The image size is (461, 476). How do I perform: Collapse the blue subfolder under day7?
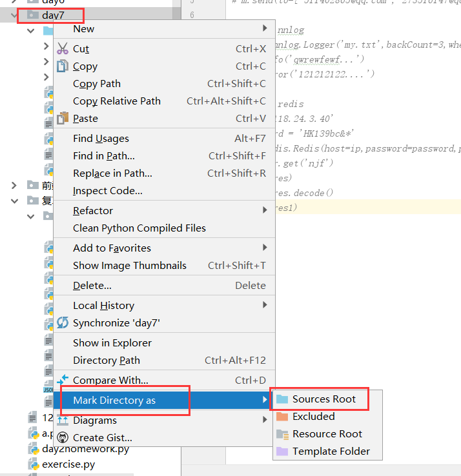[30, 31]
